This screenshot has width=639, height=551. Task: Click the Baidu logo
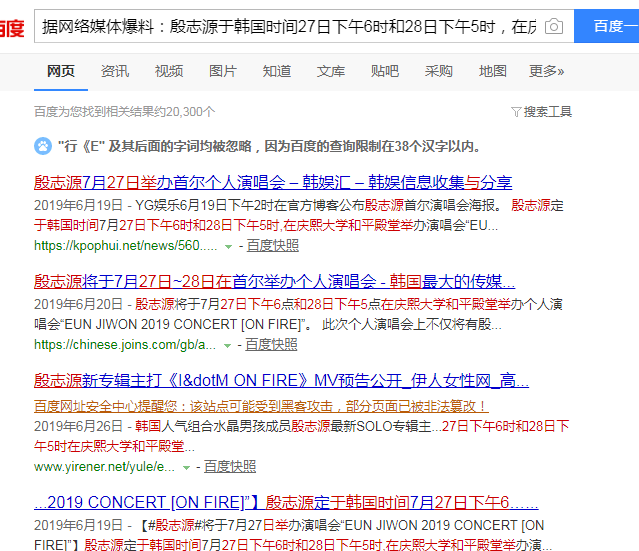[12, 29]
